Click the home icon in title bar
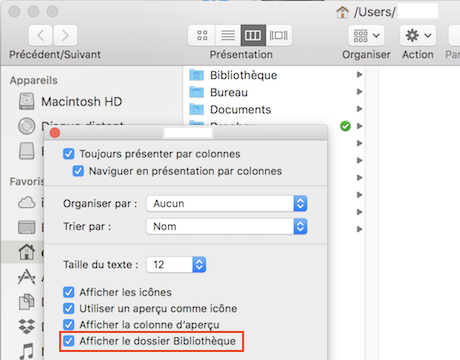460x360 pixels. click(342, 12)
